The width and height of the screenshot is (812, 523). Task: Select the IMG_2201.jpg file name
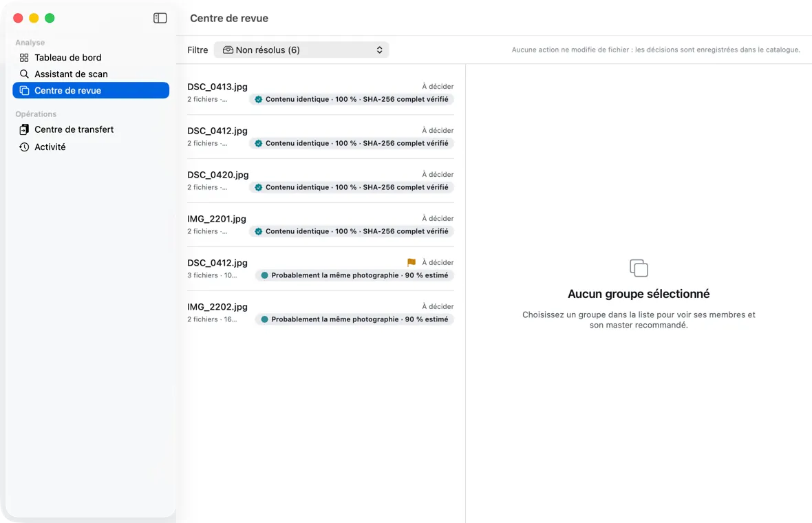217,219
